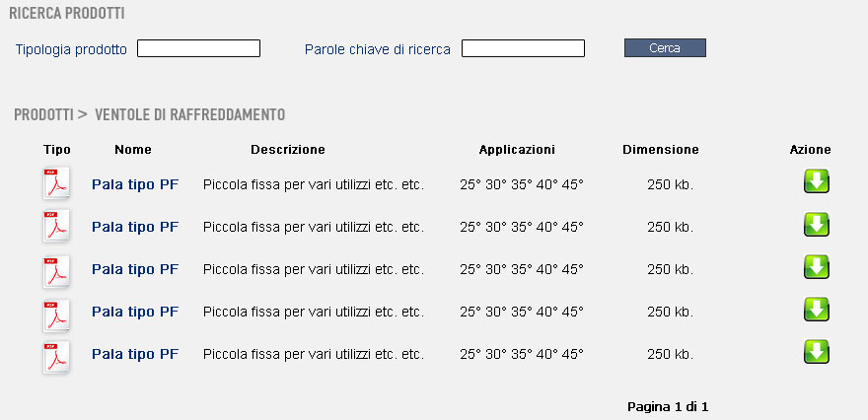Open the first Pala tipo PF link
Screen dimensions: 868x420
tap(135, 184)
